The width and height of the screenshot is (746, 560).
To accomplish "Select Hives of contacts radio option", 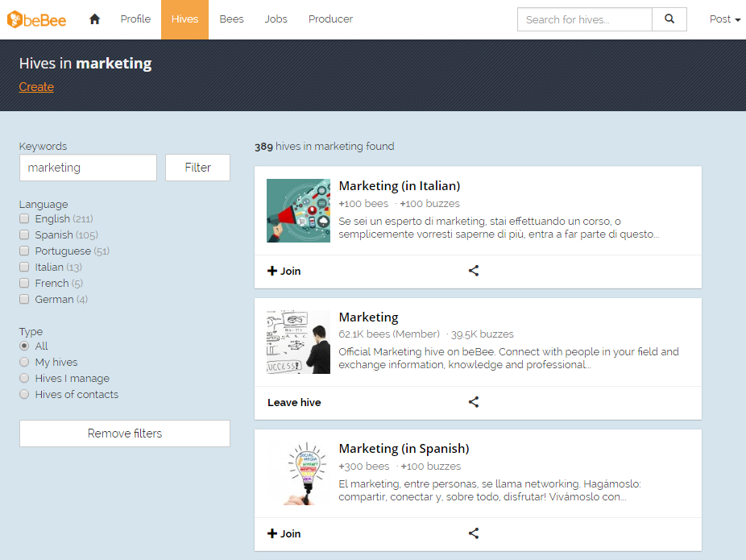I will [24, 395].
